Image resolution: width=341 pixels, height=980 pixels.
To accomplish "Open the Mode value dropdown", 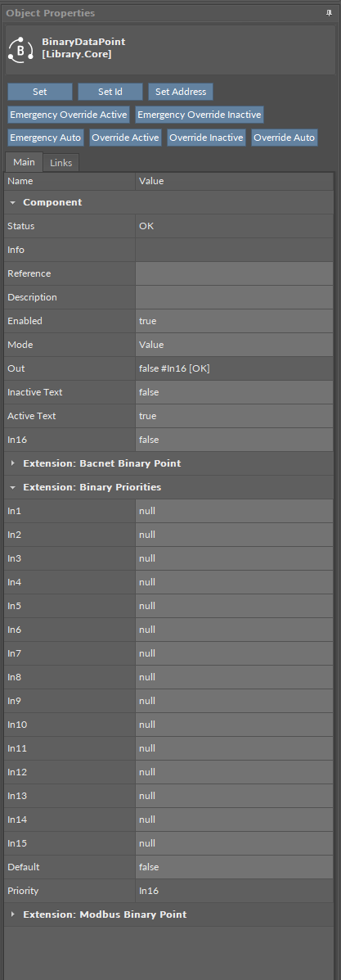I will pyautogui.click(x=234, y=345).
